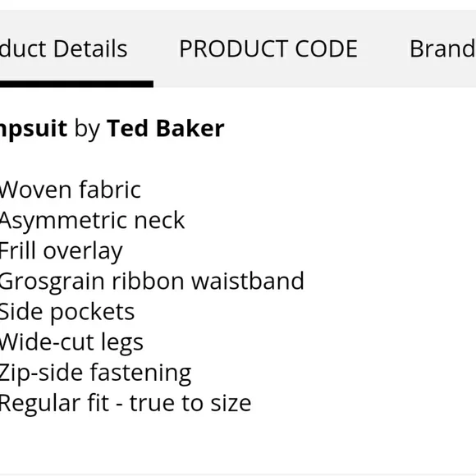The width and height of the screenshot is (476, 476).
Task: Follow the Ted Baker brand link
Action: point(166,128)
